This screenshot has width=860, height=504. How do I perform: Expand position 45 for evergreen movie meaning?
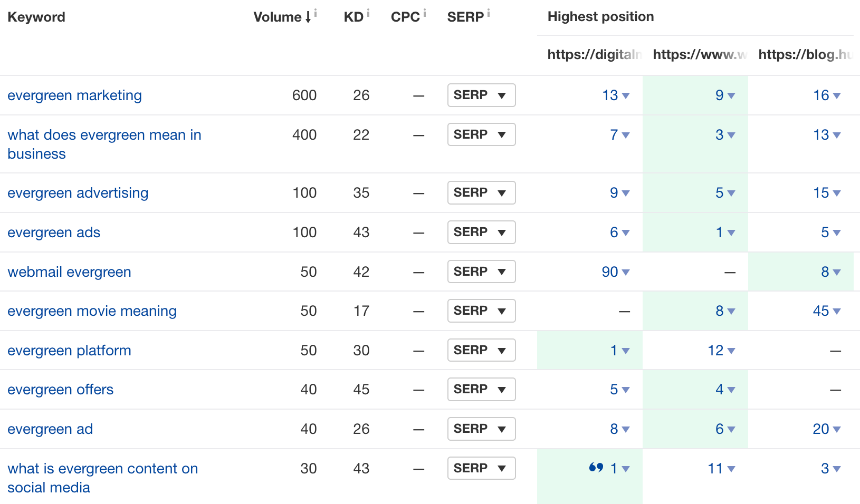(x=837, y=312)
